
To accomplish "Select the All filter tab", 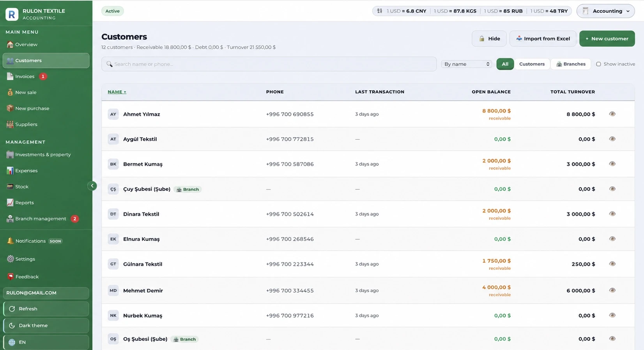I will (505, 64).
